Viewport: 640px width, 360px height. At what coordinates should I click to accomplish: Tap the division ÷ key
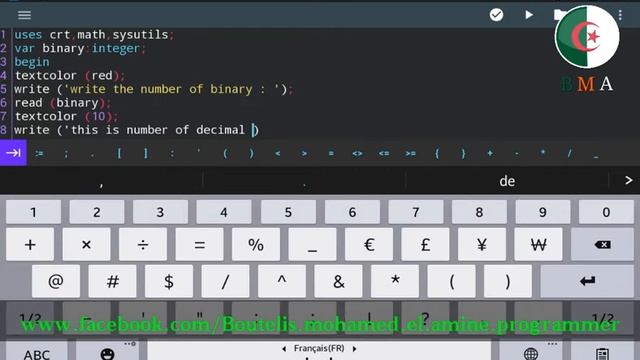tap(143, 244)
